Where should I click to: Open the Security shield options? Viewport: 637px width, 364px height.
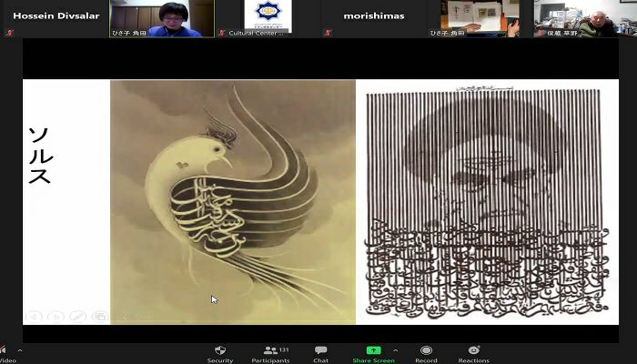(219, 351)
